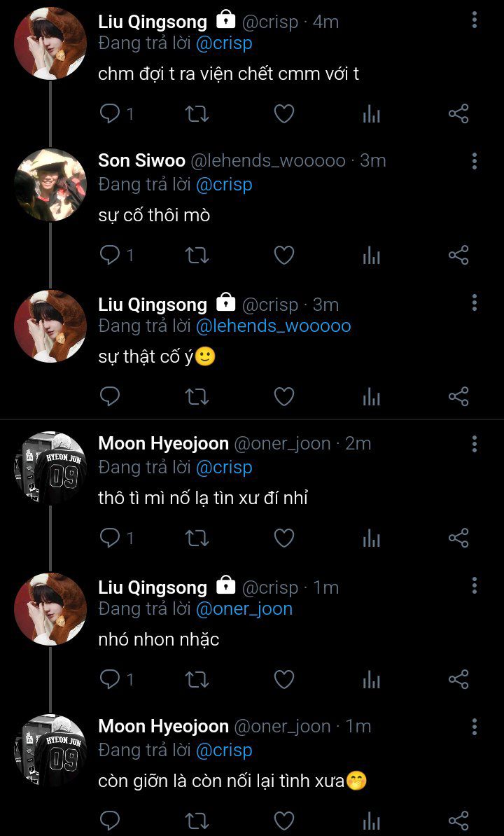Viewport: 504px width, 836px height.
Task: View analytics for "sự thật cố ý" tweet
Action: point(371,397)
